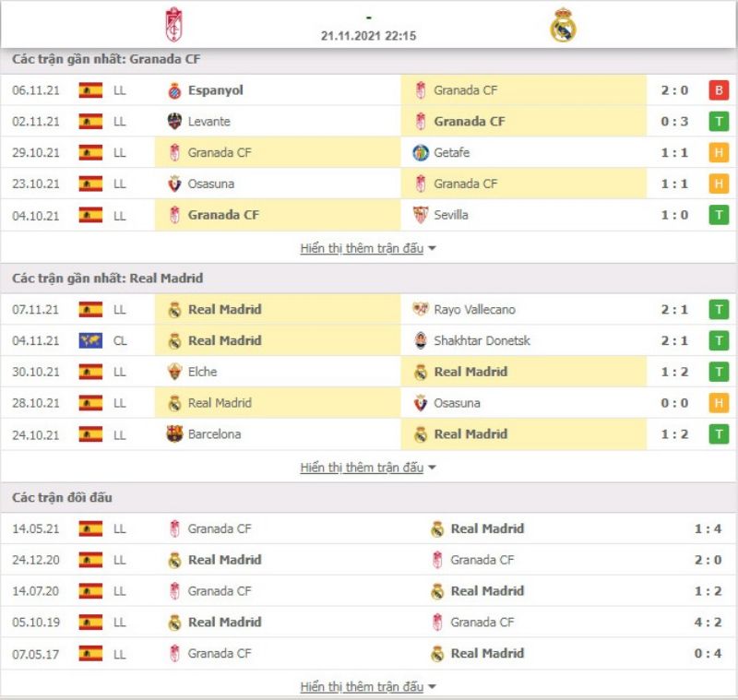
Task: Click the Shakhtar Donetsk team logo
Action: click(x=421, y=340)
